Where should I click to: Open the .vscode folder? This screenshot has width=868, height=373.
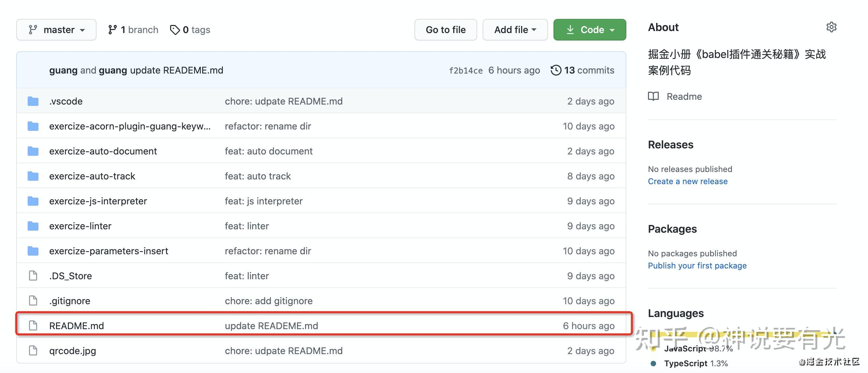point(66,101)
